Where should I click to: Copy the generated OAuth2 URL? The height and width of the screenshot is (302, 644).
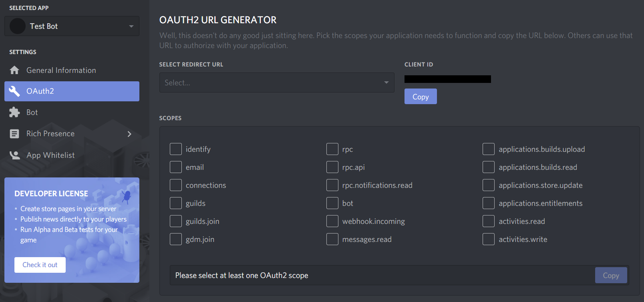click(611, 276)
